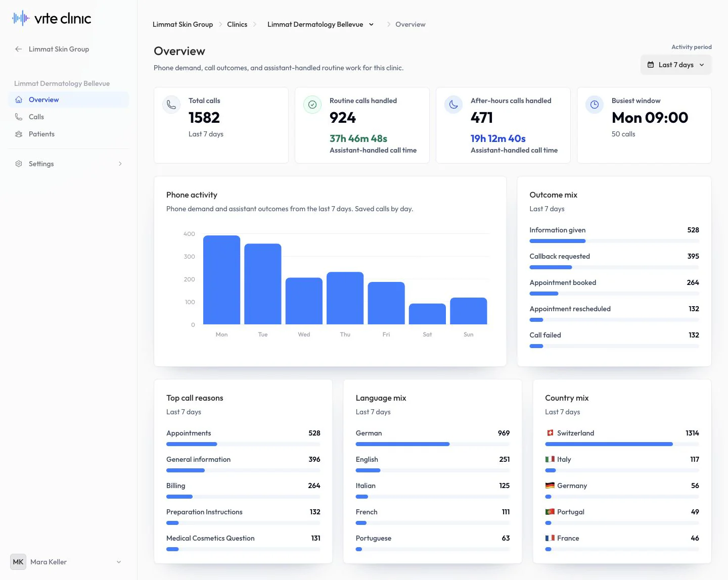The width and height of the screenshot is (728, 580).
Task: Click the green checkmark icon on Routine calls card
Action: (312, 105)
